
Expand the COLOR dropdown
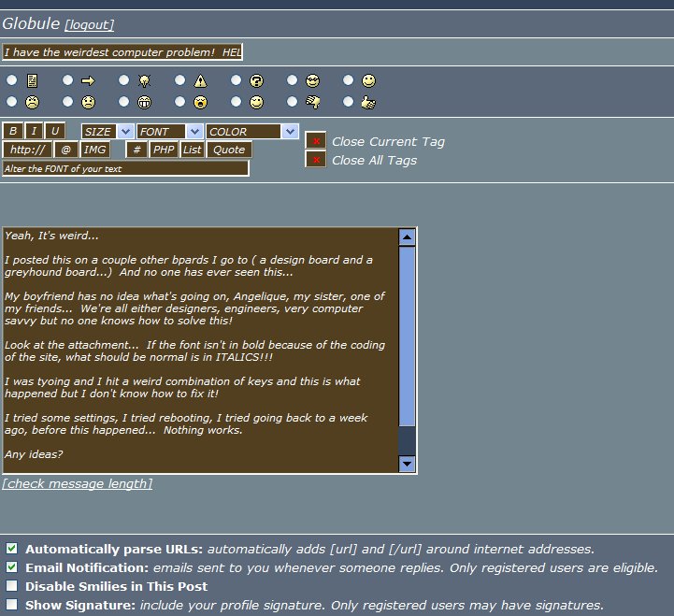(251, 132)
